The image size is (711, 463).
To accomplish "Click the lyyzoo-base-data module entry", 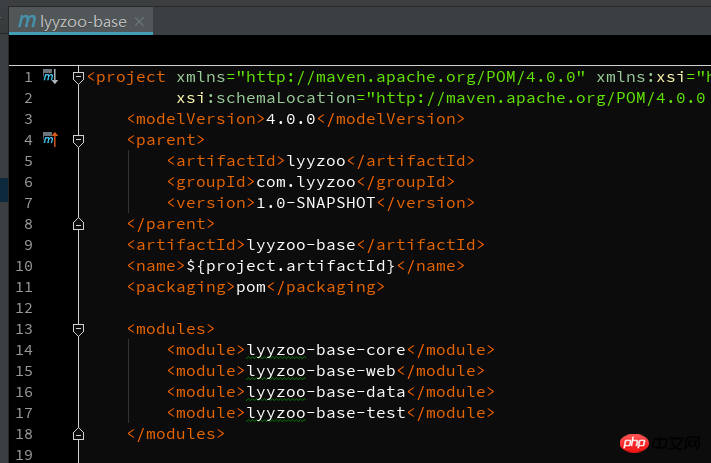I will point(326,392).
